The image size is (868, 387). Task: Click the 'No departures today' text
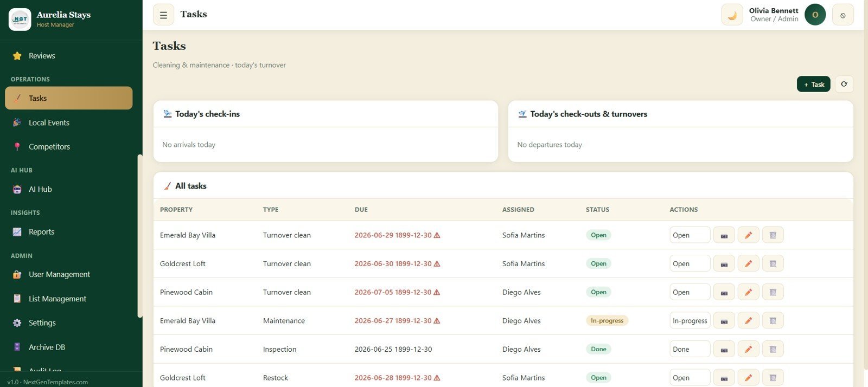tap(550, 145)
